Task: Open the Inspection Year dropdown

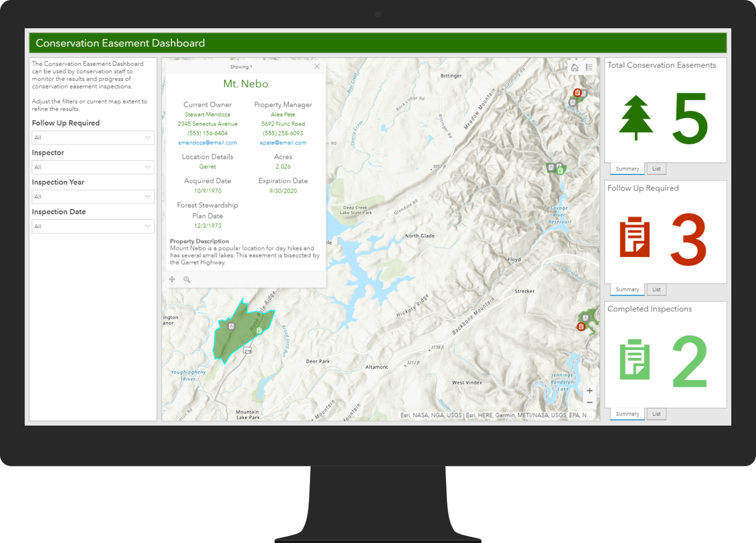Action: [93, 197]
